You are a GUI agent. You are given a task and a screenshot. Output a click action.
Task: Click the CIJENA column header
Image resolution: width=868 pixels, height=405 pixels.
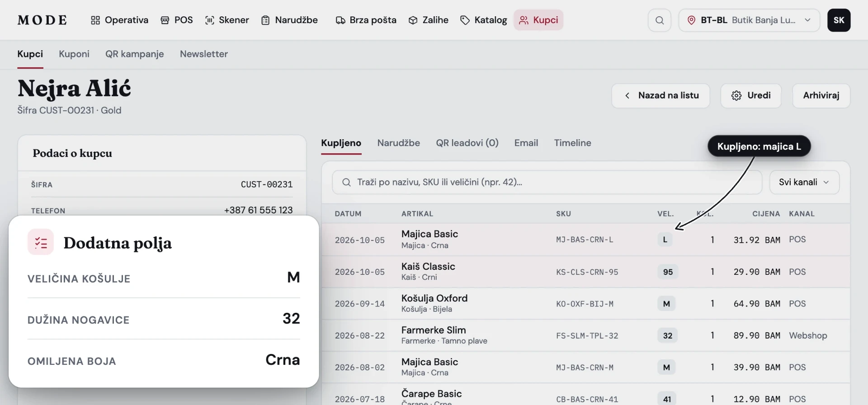[x=766, y=214]
